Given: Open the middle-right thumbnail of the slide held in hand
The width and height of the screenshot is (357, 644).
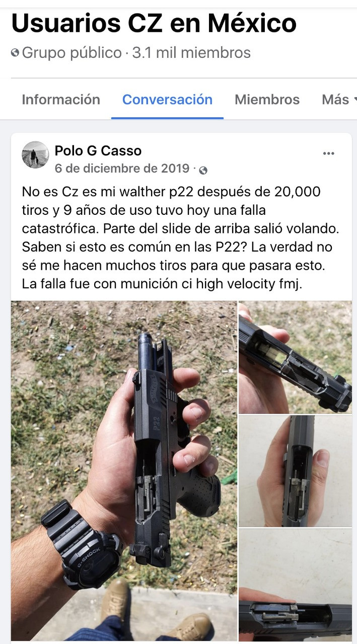Looking at the screenshot, I should (x=295, y=471).
